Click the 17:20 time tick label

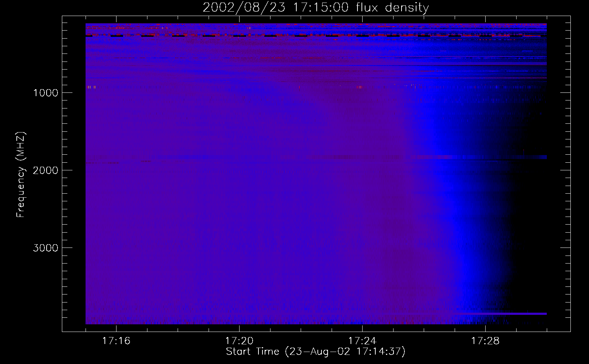tap(239, 341)
